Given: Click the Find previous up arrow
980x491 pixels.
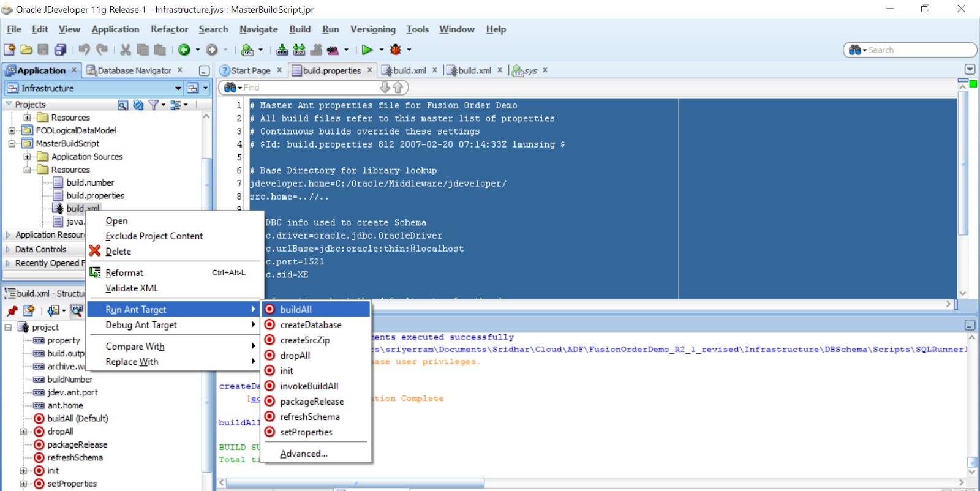Looking at the screenshot, I should 398,88.
